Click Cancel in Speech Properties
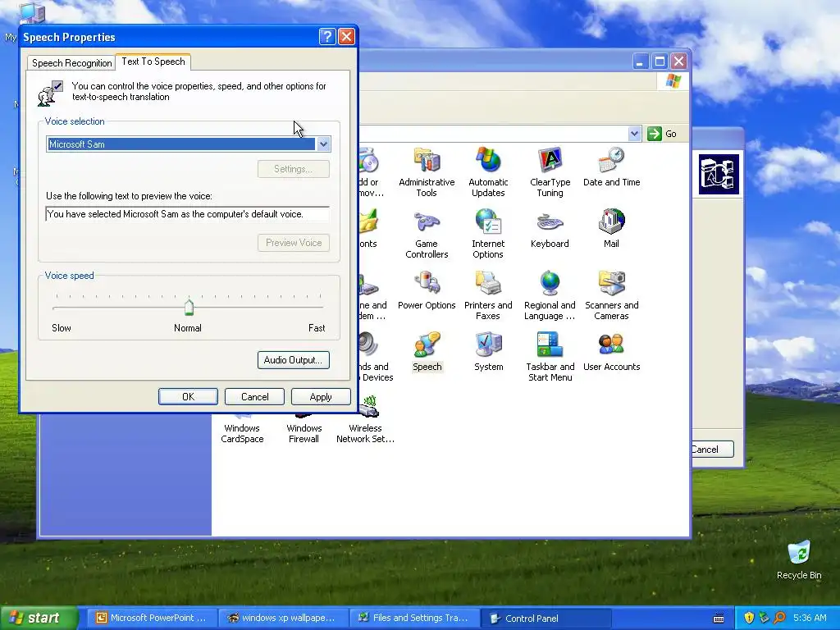 (x=254, y=397)
